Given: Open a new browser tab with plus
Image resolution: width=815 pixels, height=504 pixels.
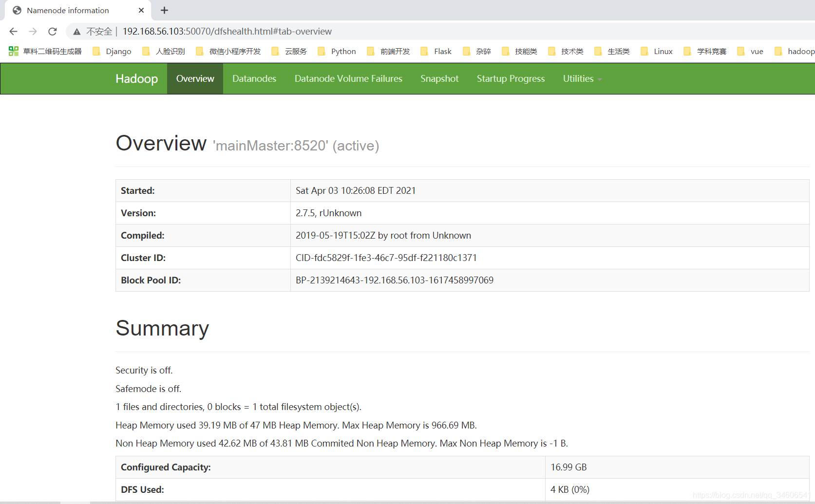Looking at the screenshot, I should point(165,10).
